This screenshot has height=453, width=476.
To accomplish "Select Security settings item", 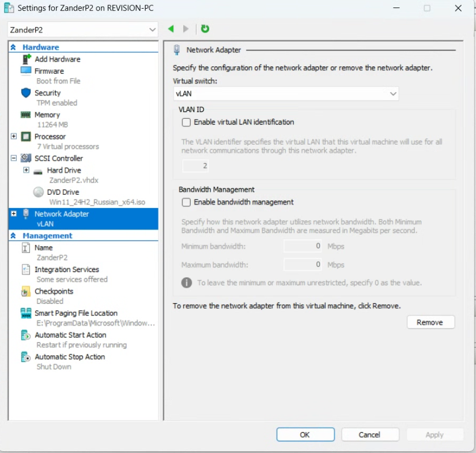I will (48, 93).
